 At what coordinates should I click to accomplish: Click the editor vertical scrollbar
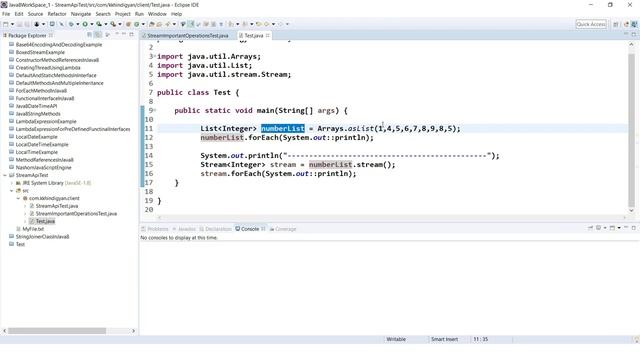tap(631, 131)
